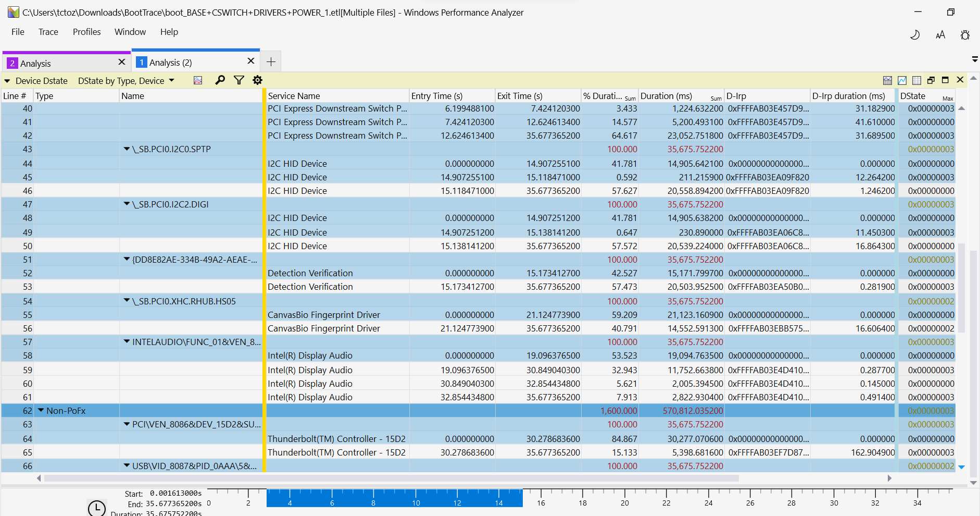This screenshot has width=980, height=516.
Task: Click the horizontal table scrollbar
Action: coord(391,478)
